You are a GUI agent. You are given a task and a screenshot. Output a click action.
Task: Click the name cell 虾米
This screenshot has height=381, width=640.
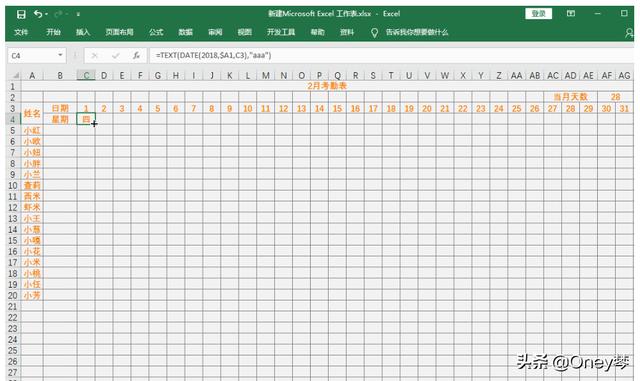point(32,207)
